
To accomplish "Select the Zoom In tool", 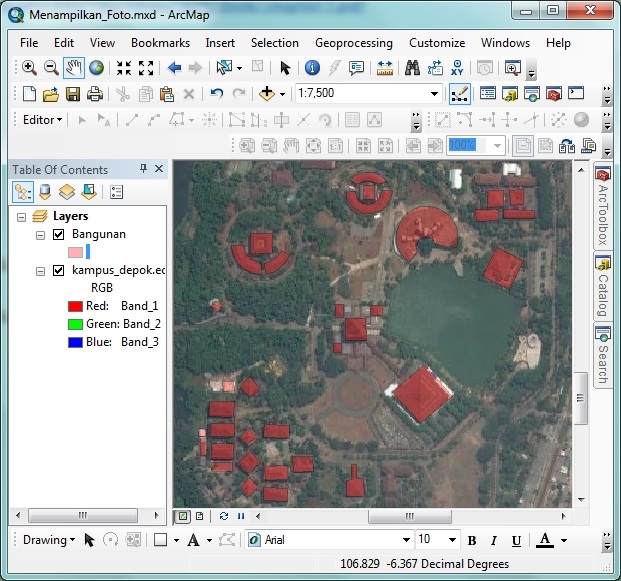I will tap(29, 68).
